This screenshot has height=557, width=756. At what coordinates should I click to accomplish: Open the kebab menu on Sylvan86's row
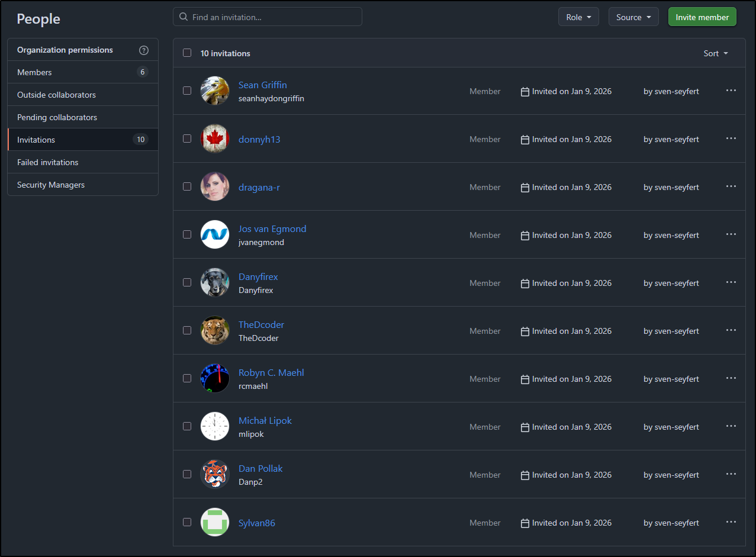pyautogui.click(x=731, y=521)
